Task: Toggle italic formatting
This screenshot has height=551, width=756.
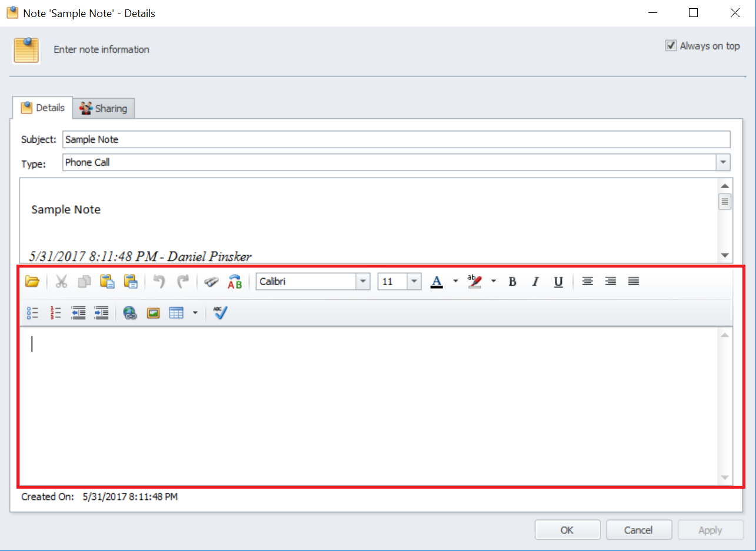Action: (535, 282)
